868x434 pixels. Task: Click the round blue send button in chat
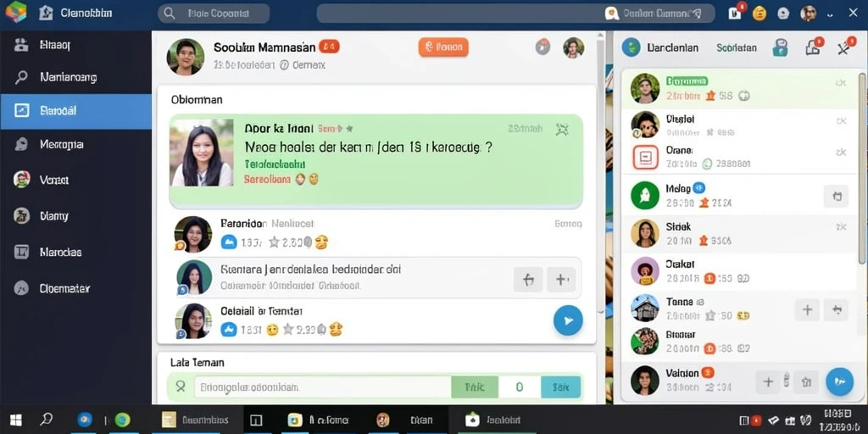(x=568, y=320)
